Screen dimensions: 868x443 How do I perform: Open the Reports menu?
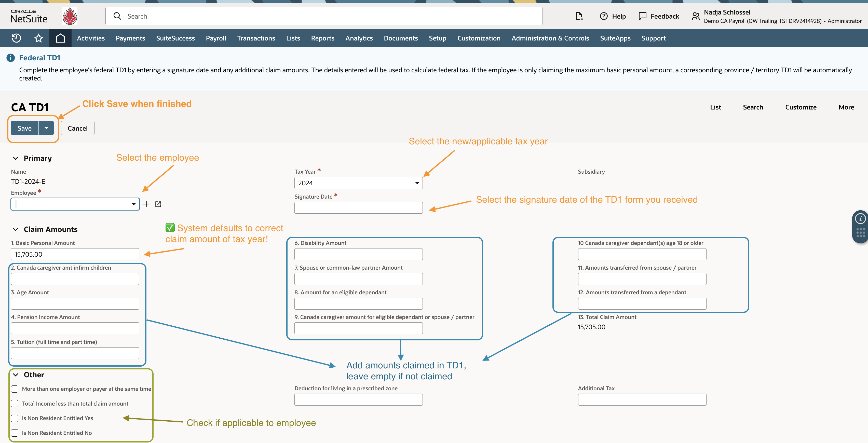322,38
